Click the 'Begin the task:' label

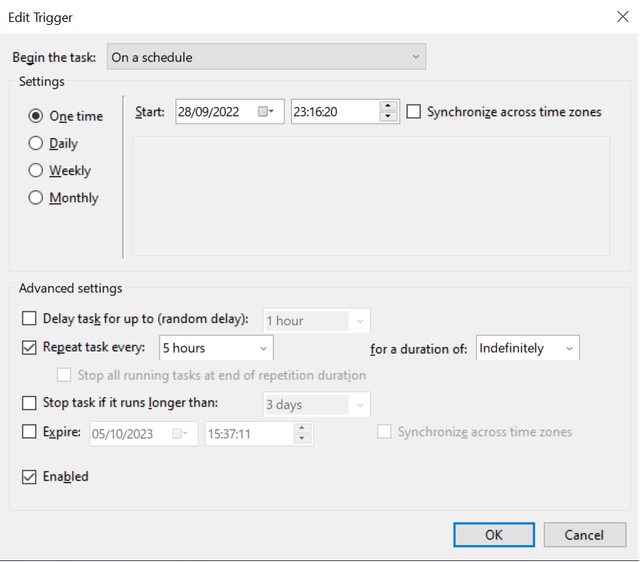click(x=54, y=57)
